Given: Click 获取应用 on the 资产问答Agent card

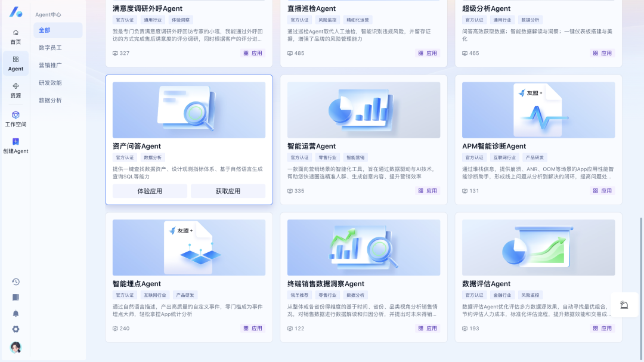Looking at the screenshot, I should point(228,191).
